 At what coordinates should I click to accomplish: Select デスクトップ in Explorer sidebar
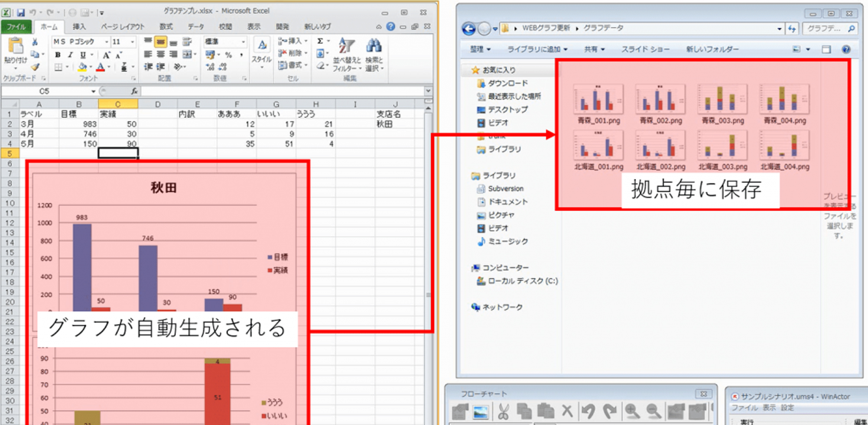[x=502, y=110]
